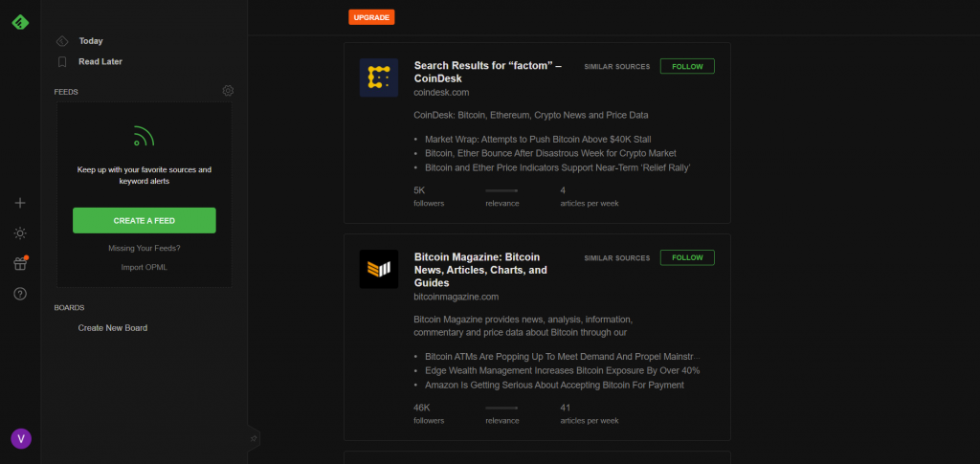Click the green RSS feed icon

pyautogui.click(x=144, y=136)
